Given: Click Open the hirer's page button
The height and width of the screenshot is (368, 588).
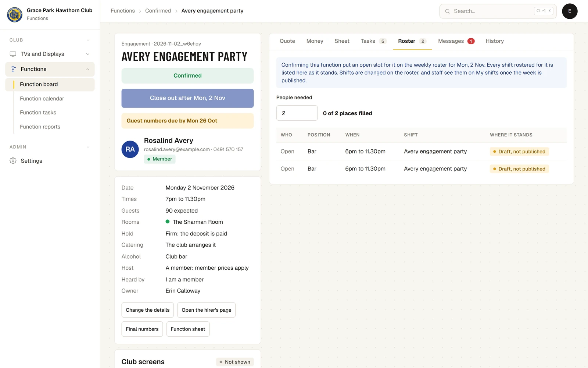Looking at the screenshot, I should coord(207,310).
